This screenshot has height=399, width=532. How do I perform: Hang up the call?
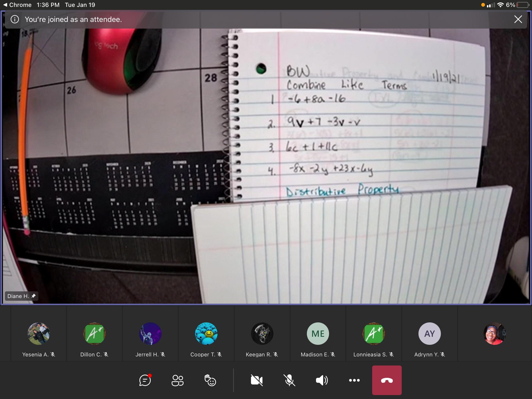pyautogui.click(x=387, y=380)
